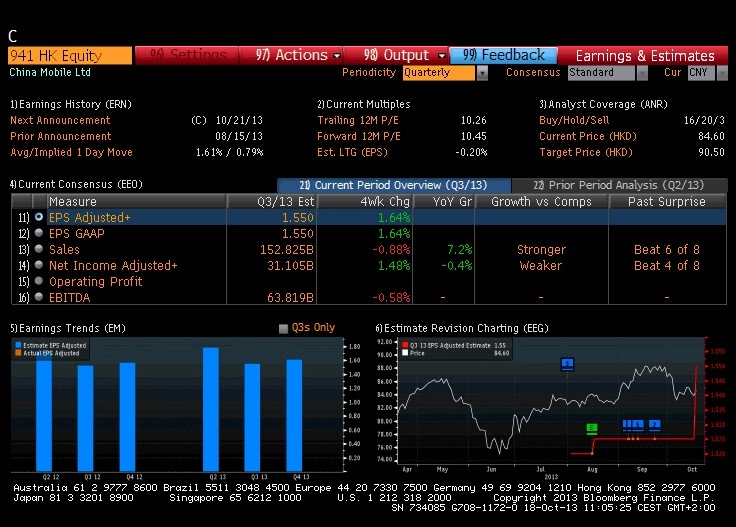Screen dimensions: 736x527
Task: Select the Sales measure radio button
Action: point(39,249)
